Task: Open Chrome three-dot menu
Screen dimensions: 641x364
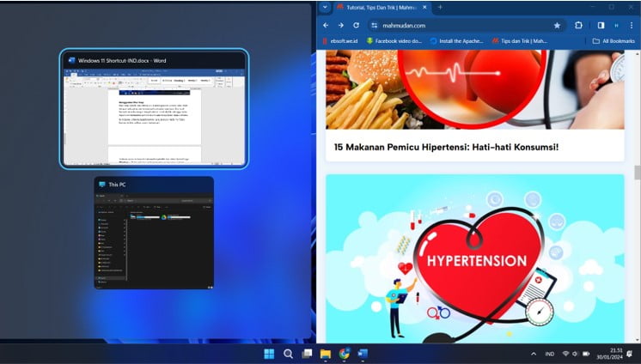Action: click(x=633, y=25)
